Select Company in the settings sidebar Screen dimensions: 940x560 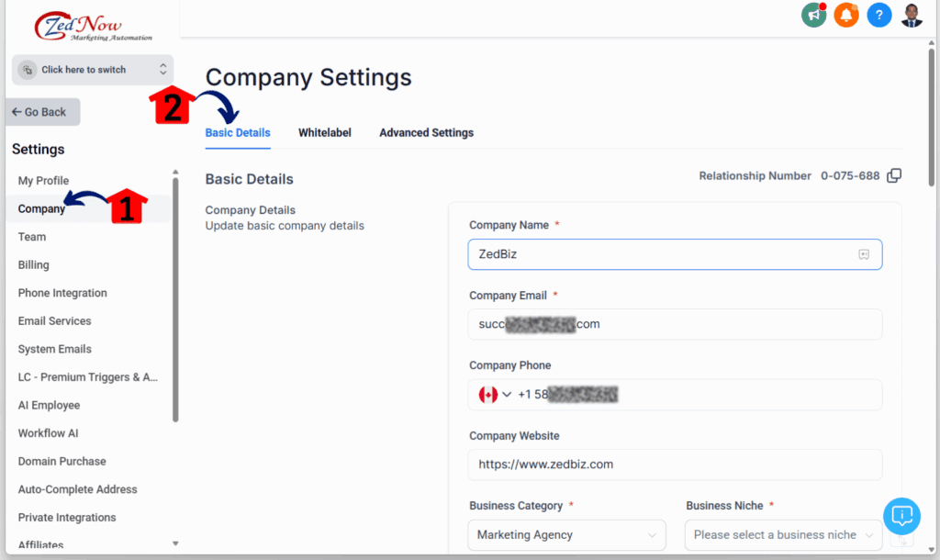coord(41,208)
